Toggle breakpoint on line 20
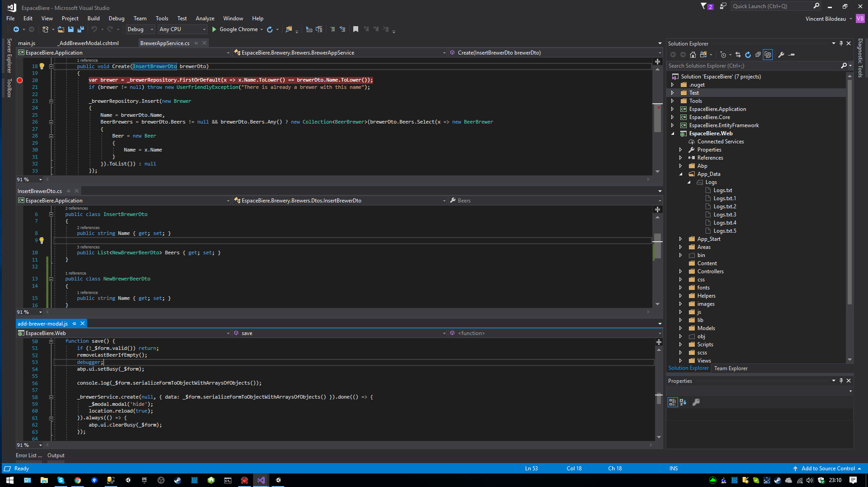The image size is (868, 487). coord(20,80)
